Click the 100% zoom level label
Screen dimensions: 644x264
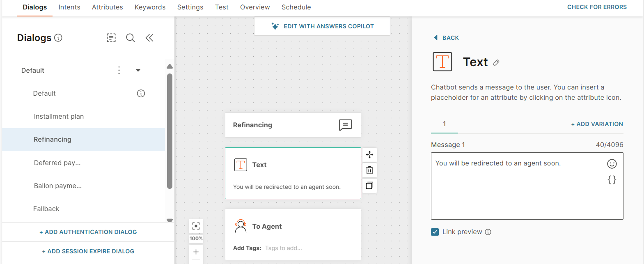pos(196,239)
